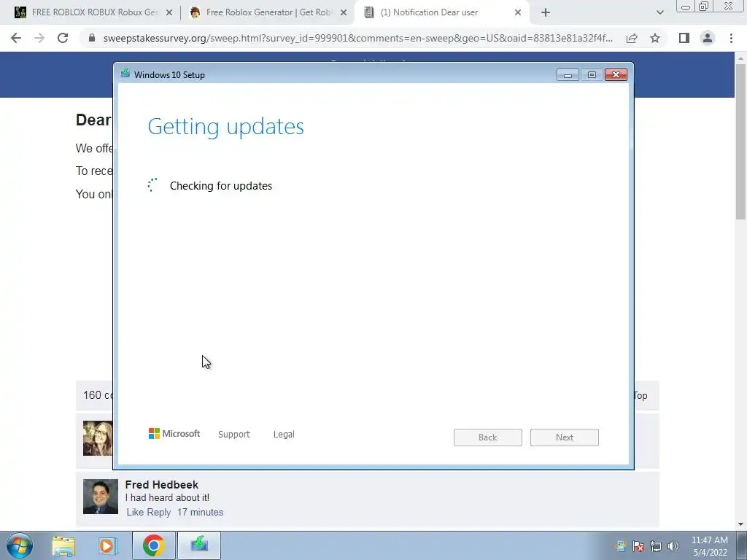Open Chrome profile avatar

click(708, 38)
